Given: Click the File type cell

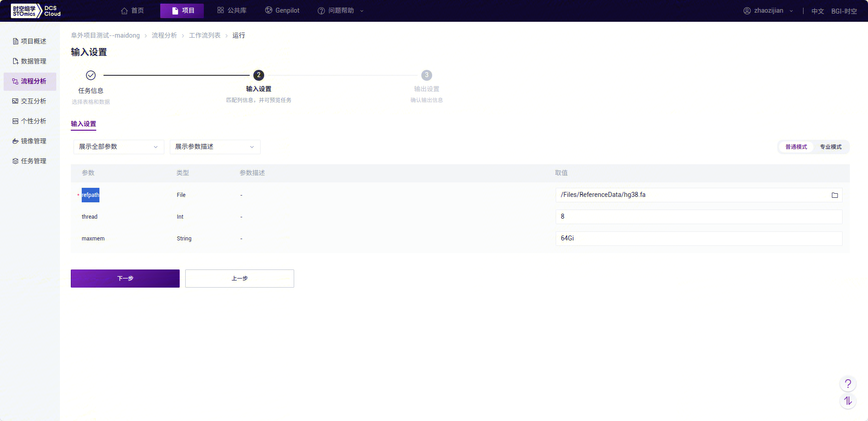Looking at the screenshot, I should [x=181, y=195].
